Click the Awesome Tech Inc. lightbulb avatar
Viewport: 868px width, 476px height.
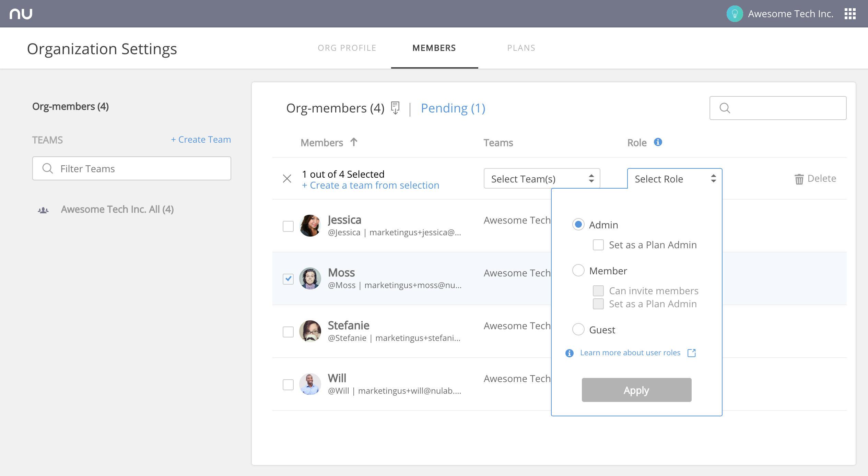pyautogui.click(x=735, y=14)
